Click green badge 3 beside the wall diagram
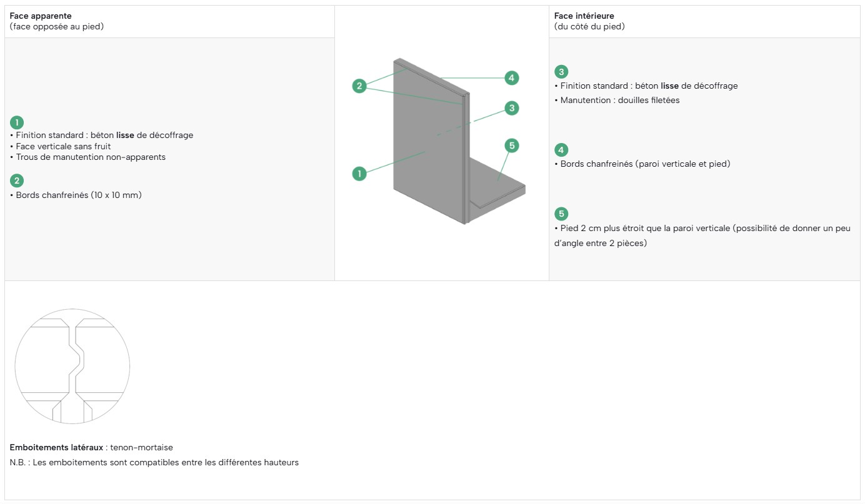 click(512, 108)
